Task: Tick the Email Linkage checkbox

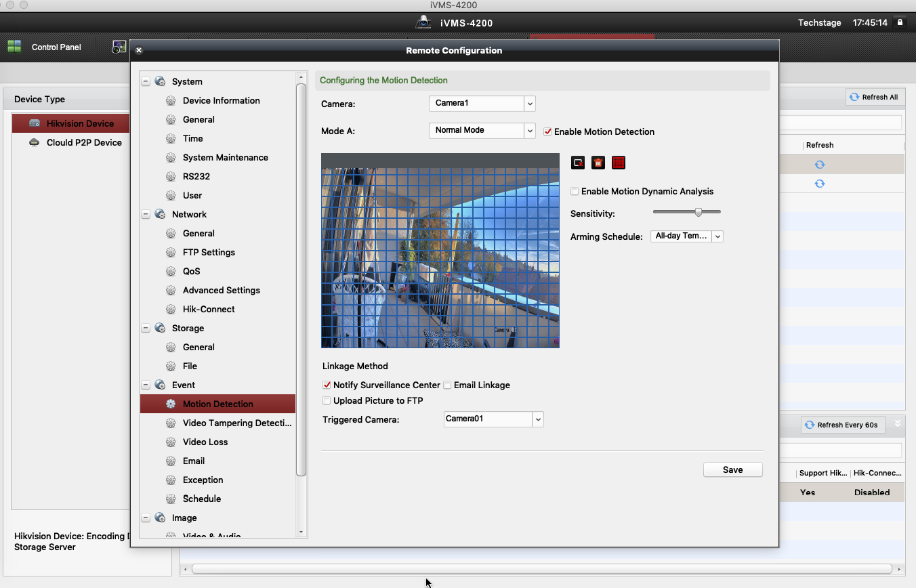Action: [x=447, y=385]
